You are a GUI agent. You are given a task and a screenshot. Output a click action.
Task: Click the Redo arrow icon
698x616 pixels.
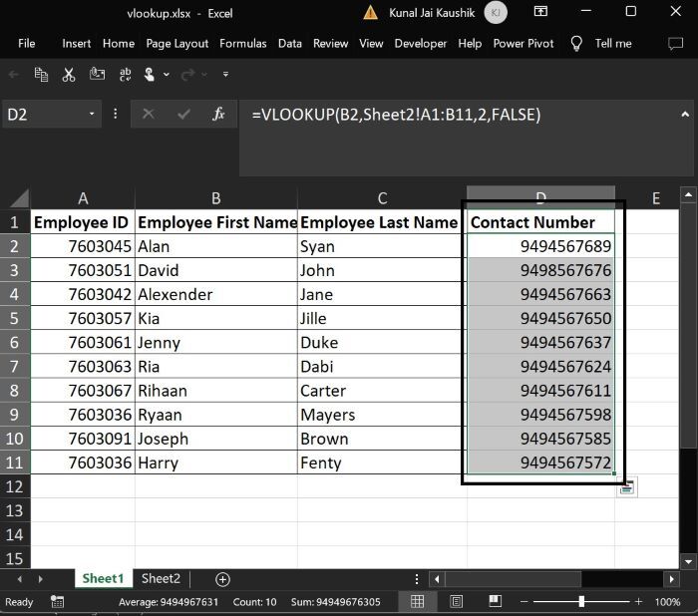pos(187,75)
